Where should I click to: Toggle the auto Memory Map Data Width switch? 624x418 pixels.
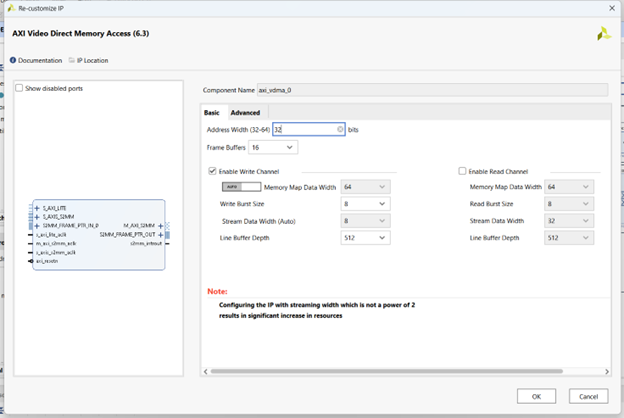click(x=240, y=186)
